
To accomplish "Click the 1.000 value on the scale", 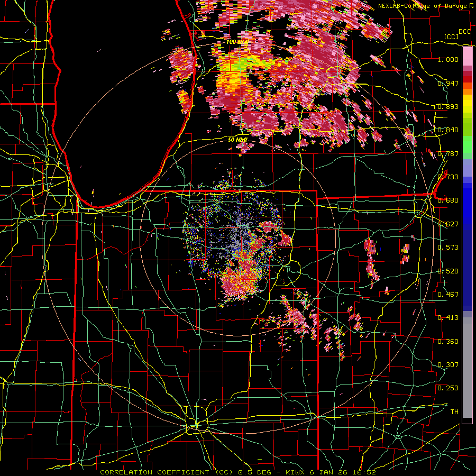I will [x=448, y=59].
